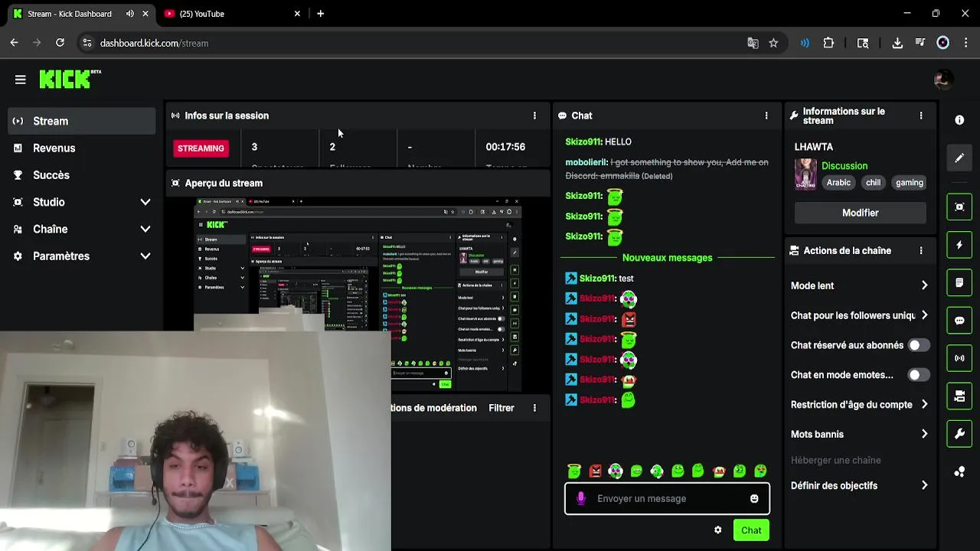Image resolution: width=980 pixels, height=551 pixels.
Task: Open the browser media controls icon
Action: point(920,43)
